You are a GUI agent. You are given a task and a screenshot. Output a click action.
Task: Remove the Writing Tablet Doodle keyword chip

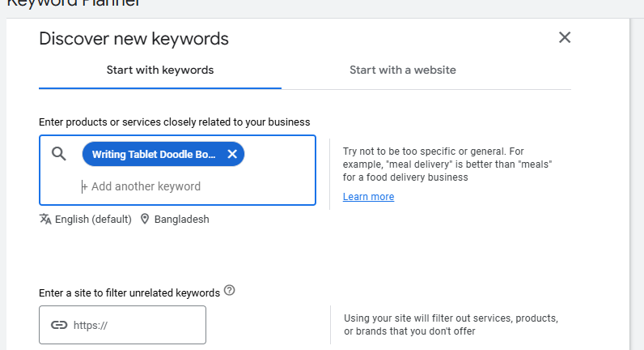(232, 154)
